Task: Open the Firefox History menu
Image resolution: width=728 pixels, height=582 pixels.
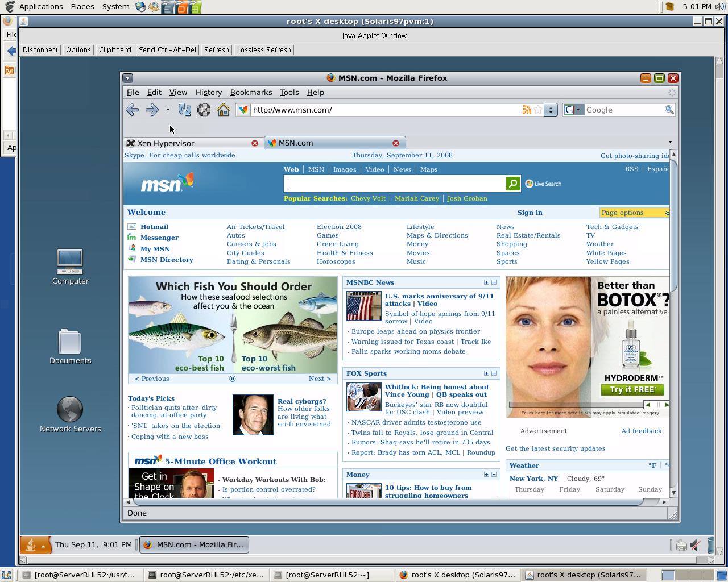Action: [208, 92]
